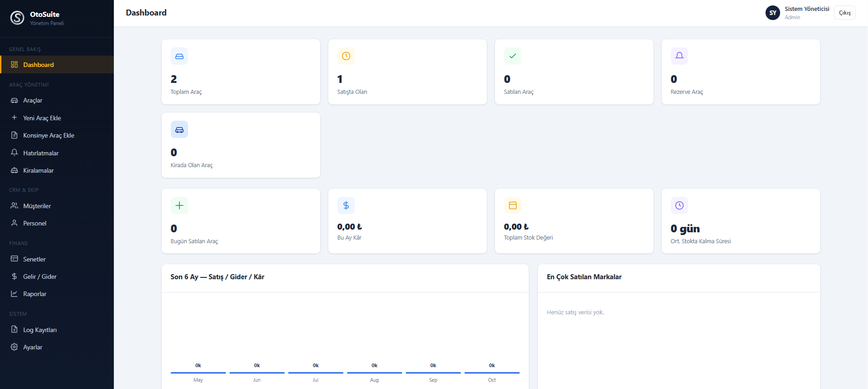
Task: Click the plus icon on Bugün Satılan Araç card
Action: 179,205
